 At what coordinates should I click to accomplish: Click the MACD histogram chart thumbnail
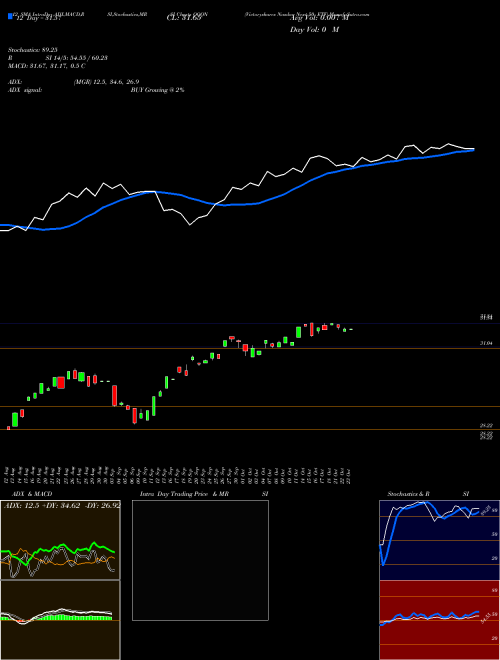tap(60, 620)
